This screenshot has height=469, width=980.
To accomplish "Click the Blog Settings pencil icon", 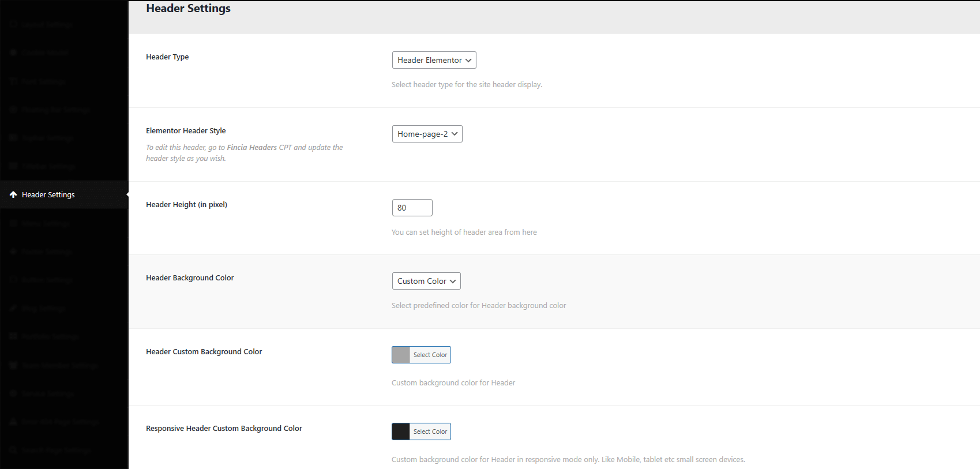I will coord(13,308).
